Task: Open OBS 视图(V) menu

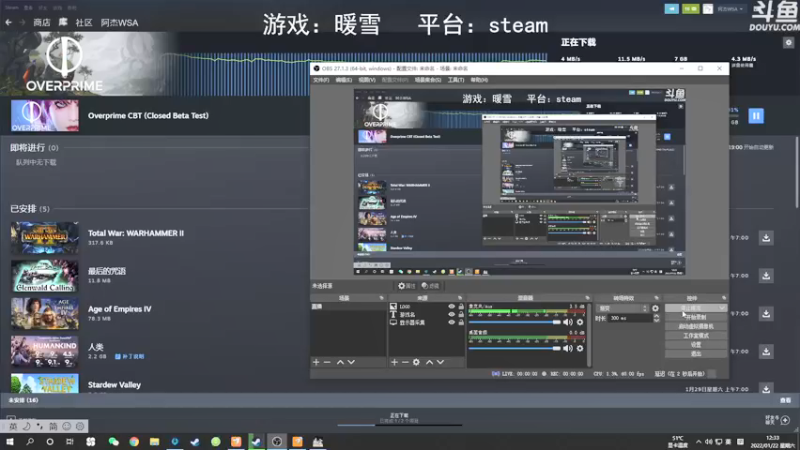Action: (367, 80)
